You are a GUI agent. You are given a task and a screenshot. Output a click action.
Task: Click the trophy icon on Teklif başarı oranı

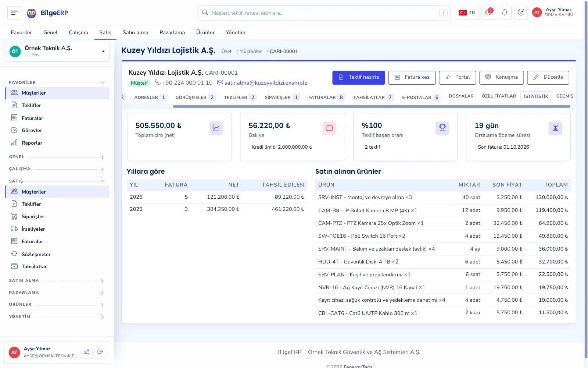442,128
